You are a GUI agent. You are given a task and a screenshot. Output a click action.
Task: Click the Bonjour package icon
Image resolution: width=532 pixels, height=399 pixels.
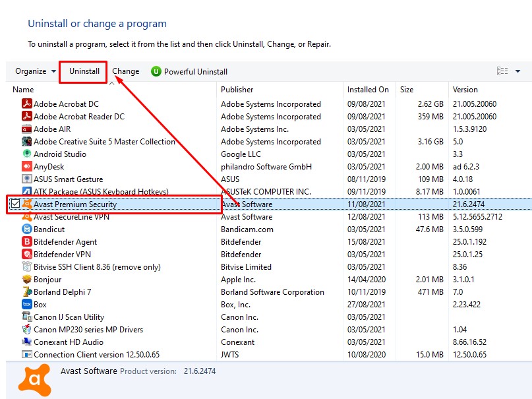(27, 279)
